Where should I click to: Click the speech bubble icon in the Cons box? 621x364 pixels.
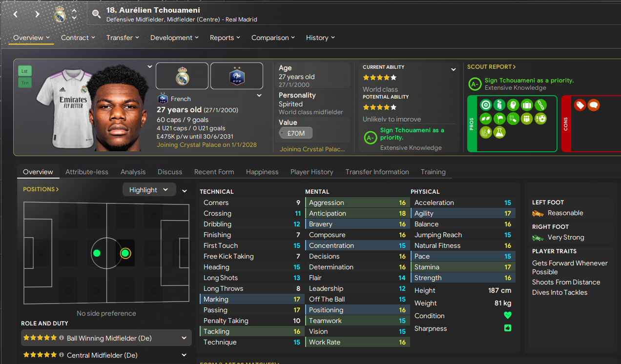tap(594, 105)
